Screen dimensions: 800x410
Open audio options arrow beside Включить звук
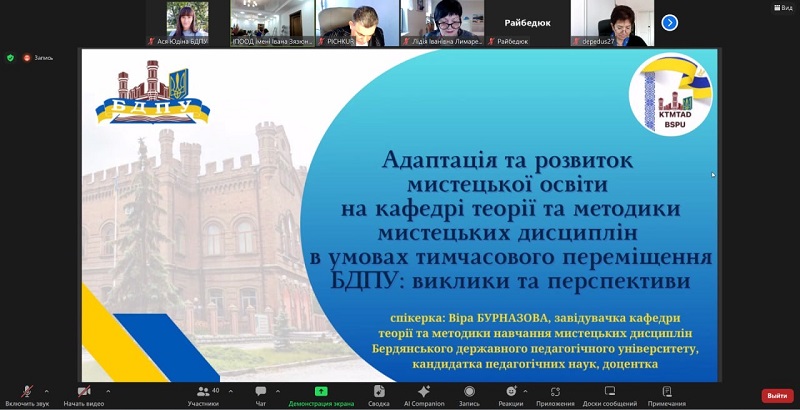pos(47,392)
